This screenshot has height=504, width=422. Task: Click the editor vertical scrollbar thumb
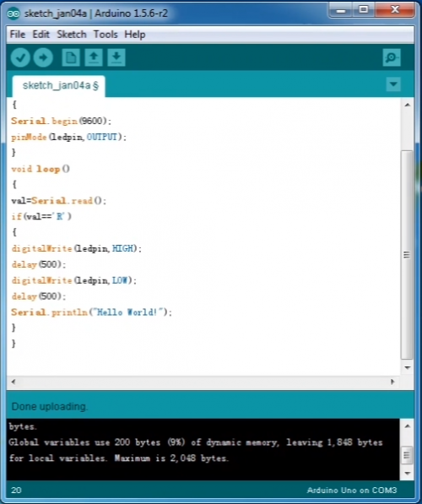tap(407, 255)
